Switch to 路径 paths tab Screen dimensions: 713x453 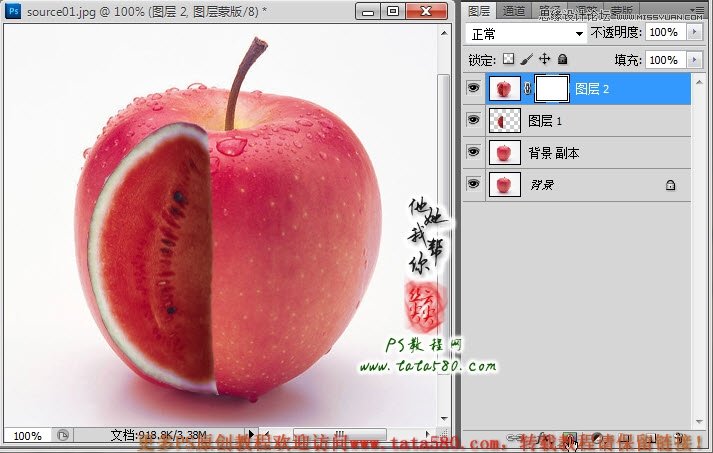(x=549, y=11)
